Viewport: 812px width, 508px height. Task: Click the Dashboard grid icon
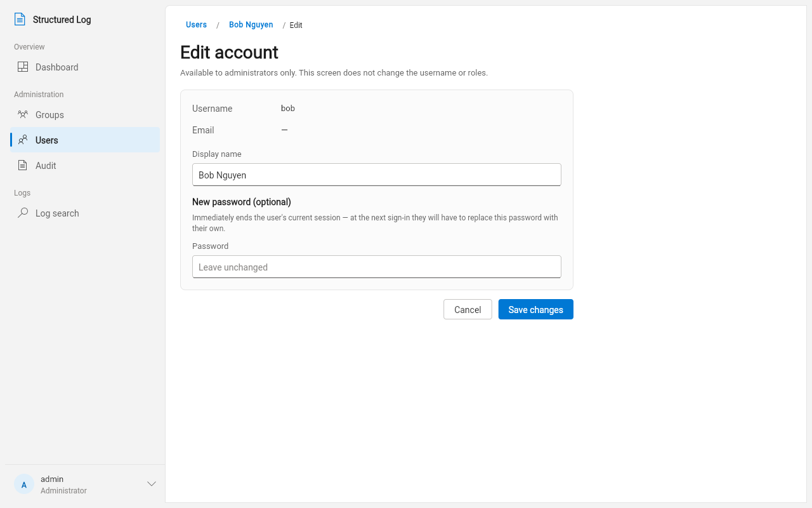tap(23, 67)
